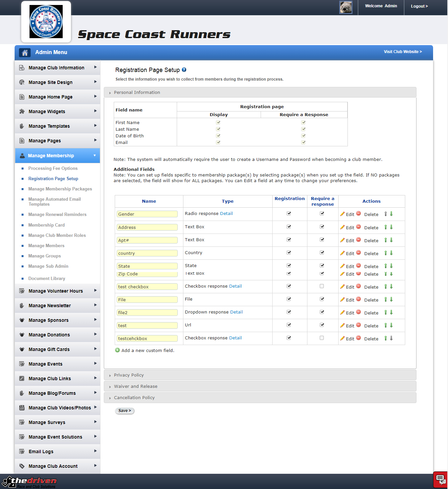Viewport: 448px width, 489px height.
Task: Select Manage Membership Packages submenu item
Action: [x=60, y=189]
